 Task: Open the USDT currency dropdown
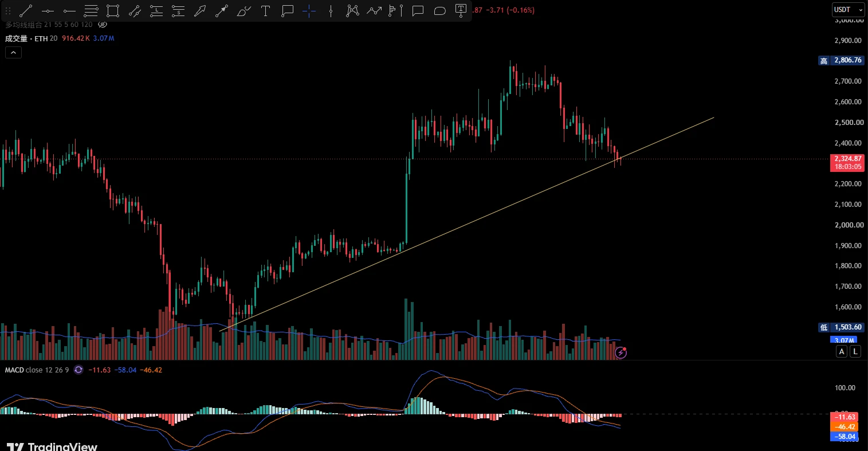(848, 10)
